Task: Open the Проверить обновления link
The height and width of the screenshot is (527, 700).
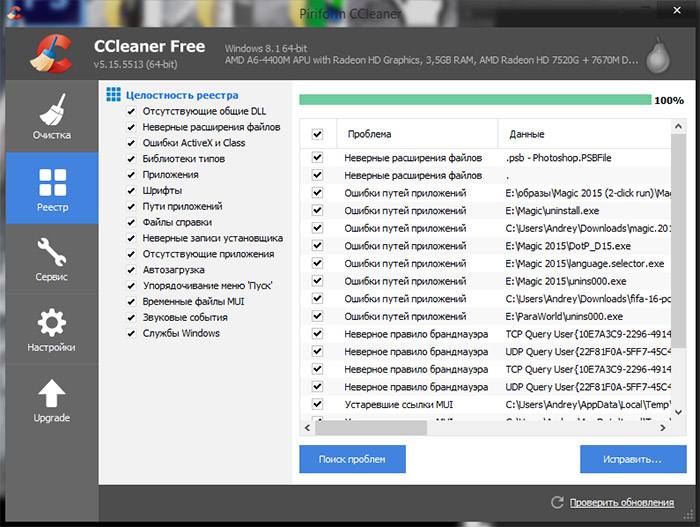Action: [620, 502]
